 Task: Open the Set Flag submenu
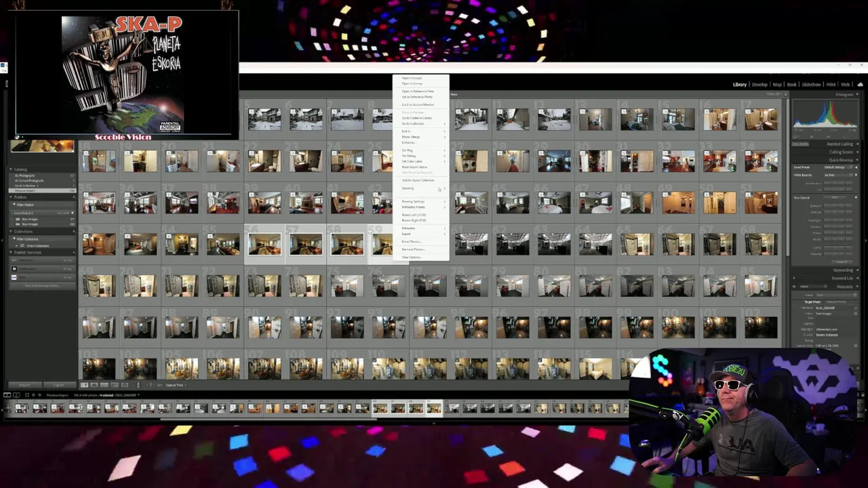420,150
